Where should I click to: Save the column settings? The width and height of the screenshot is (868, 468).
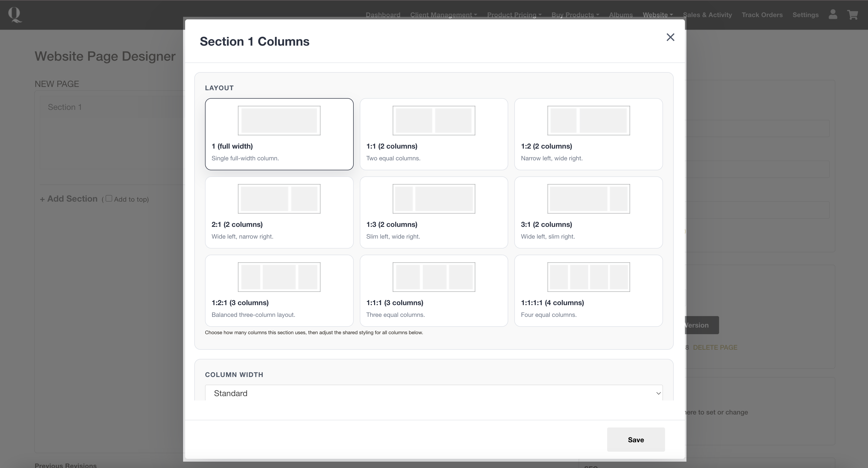pyautogui.click(x=635, y=439)
